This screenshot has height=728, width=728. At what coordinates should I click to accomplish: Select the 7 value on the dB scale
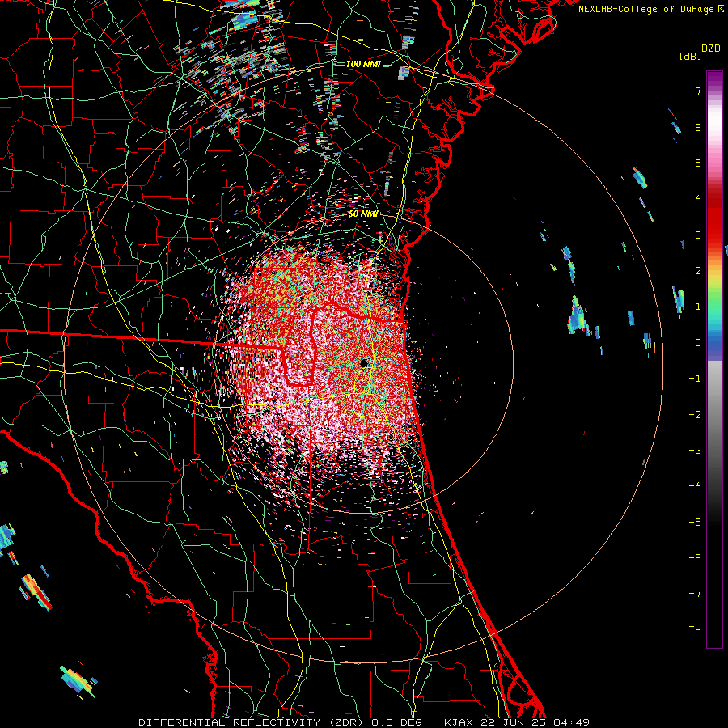698,91
